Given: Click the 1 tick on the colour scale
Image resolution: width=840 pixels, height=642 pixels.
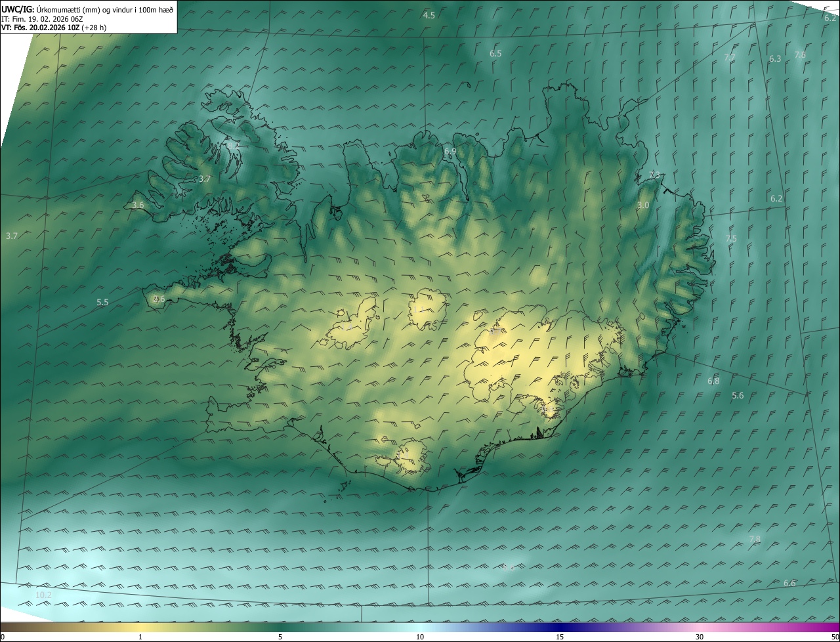Looking at the screenshot, I should [x=140, y=637].
